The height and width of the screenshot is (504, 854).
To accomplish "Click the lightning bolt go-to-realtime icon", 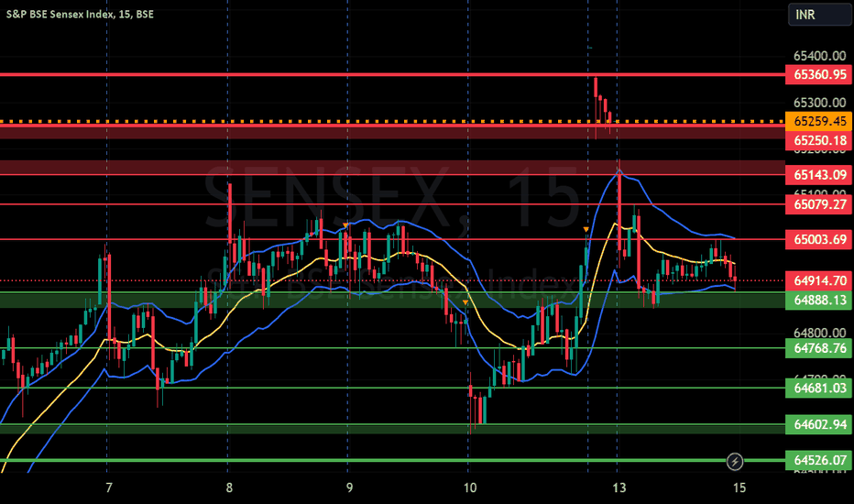I will point(735,462).
